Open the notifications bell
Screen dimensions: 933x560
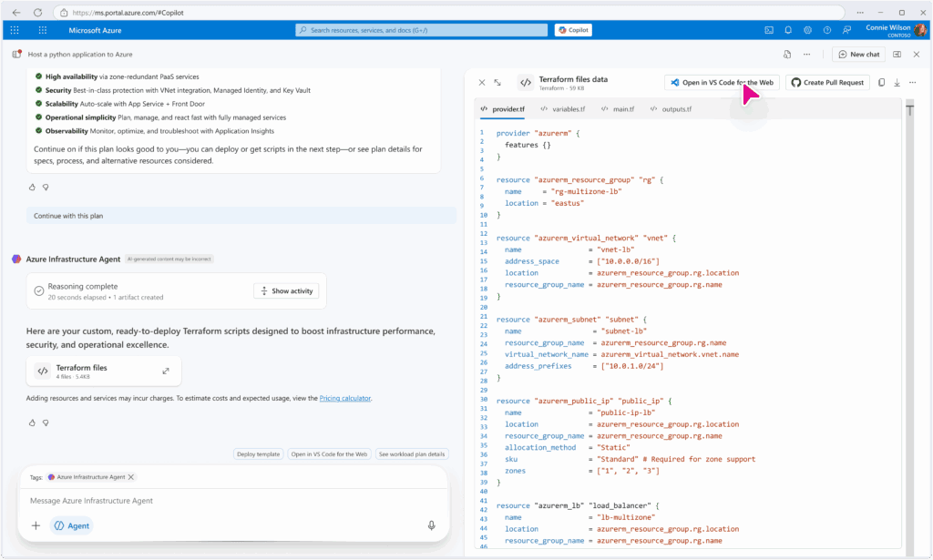pos(788,30)
